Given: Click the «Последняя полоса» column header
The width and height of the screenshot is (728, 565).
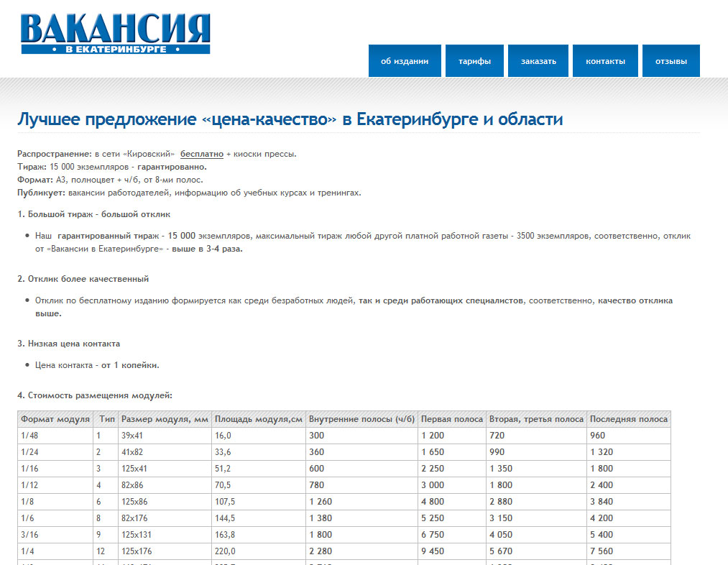Looking at the screenshot, I should [629, 419].
